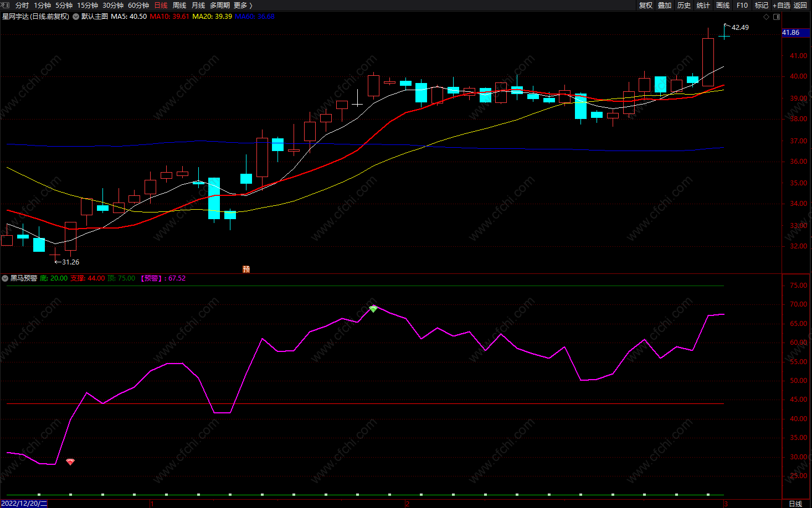Click the 42.49 high price label

[740, 28]
